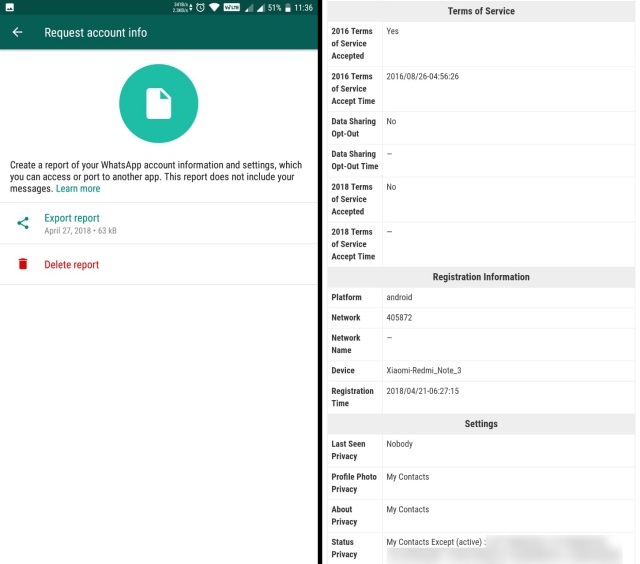Click 'My Contacts Except (active)' status value
This screenshot has height=564, width=640.
pos(434,542)
